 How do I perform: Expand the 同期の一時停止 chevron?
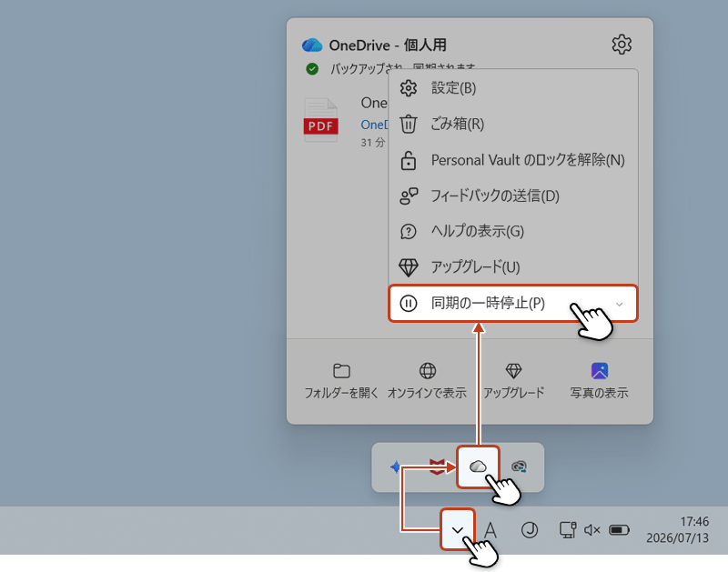[x=620, y=305]
